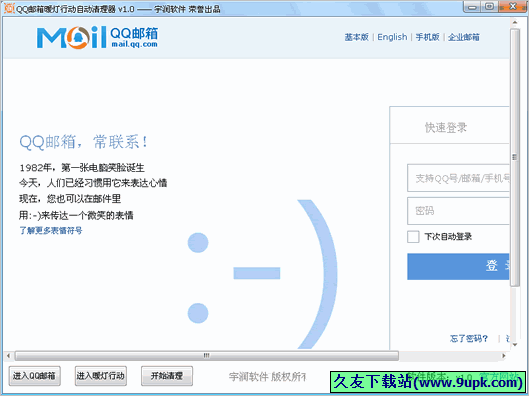
Task: Click the 开始清理 button
Action: (x=167, y=376)
